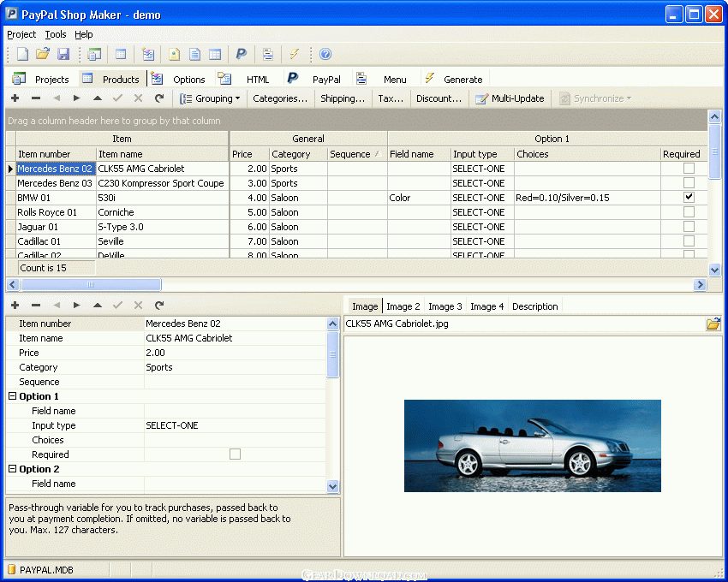Click down arrow of properties panel scrollbar
This screenshot has width=728, height=582.
(x=333, y=486)
